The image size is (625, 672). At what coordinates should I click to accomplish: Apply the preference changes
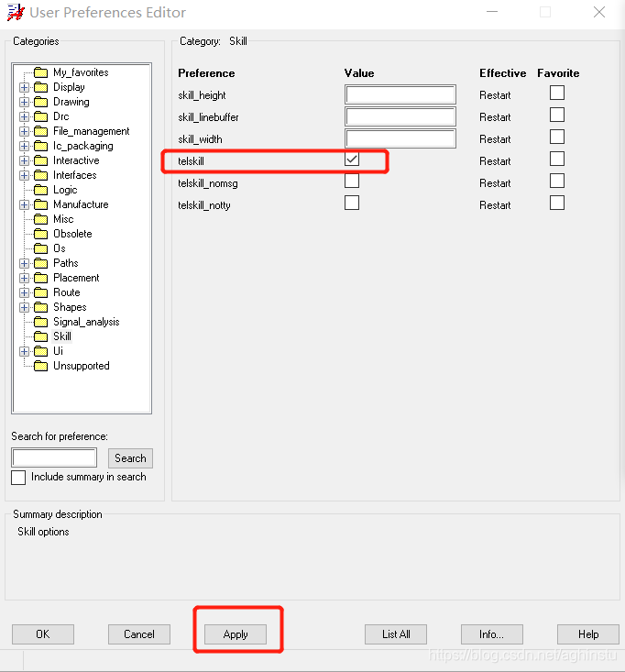pos(236,634)
